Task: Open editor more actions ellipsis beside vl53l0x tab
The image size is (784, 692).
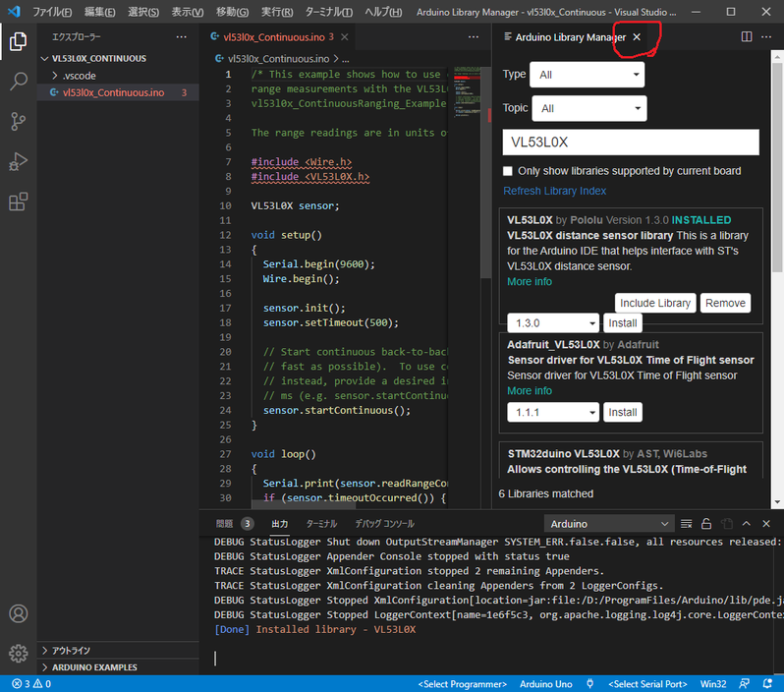Action: (x=473, y=37)
